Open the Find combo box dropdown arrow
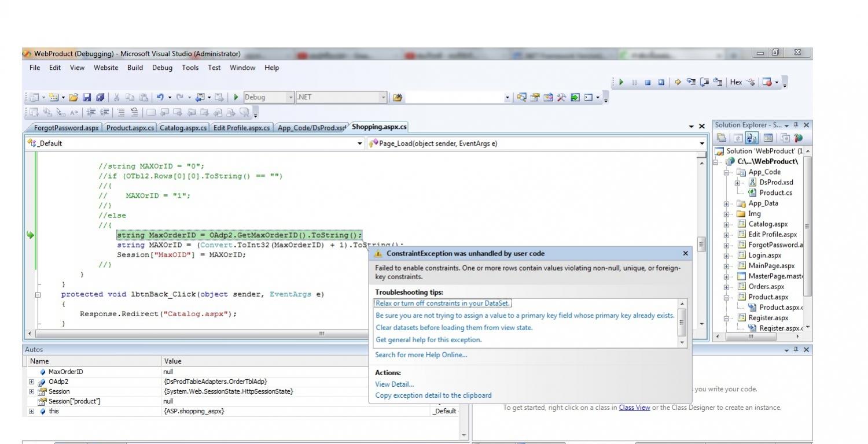The width and height of the screenshot is (868, 444). (x=507, y=97)
